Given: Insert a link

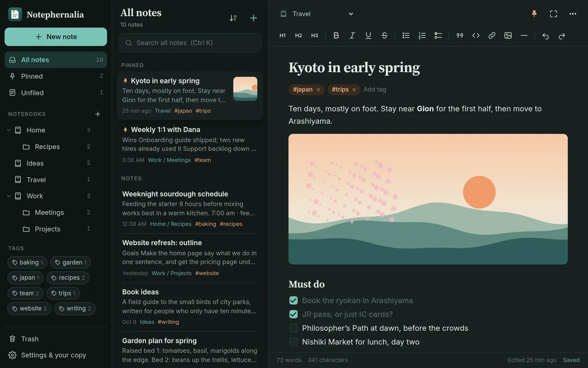Looking at the screenshot, I should coord(492,36).
